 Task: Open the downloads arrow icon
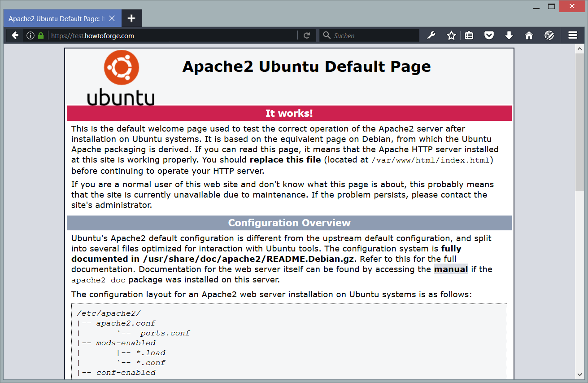tap(509, 35)
